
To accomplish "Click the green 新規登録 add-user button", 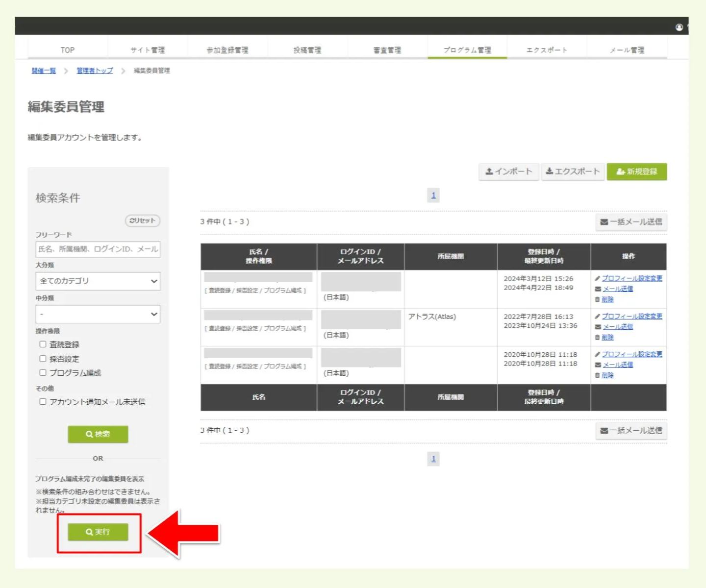I will pyautogui.click(x=636, y=171).
